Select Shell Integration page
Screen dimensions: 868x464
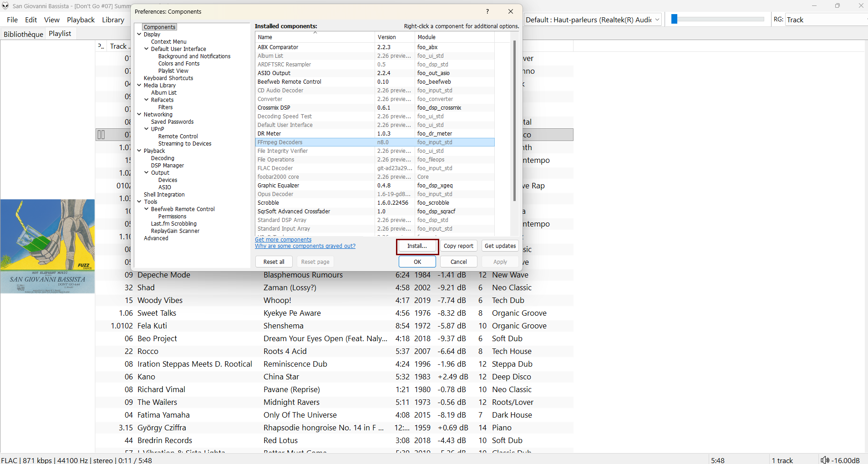(x=164, y=194)
